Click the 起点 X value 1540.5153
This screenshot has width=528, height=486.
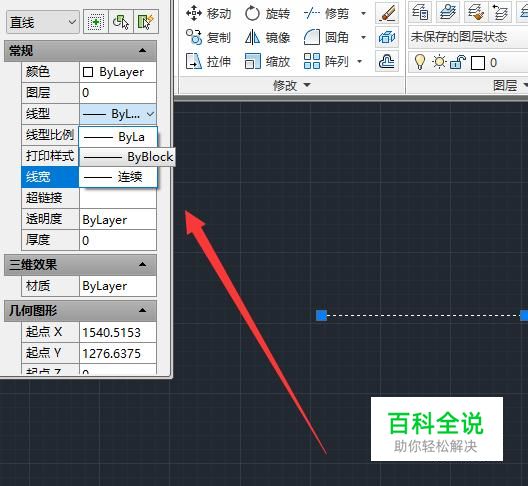click(x=118, y=332)
